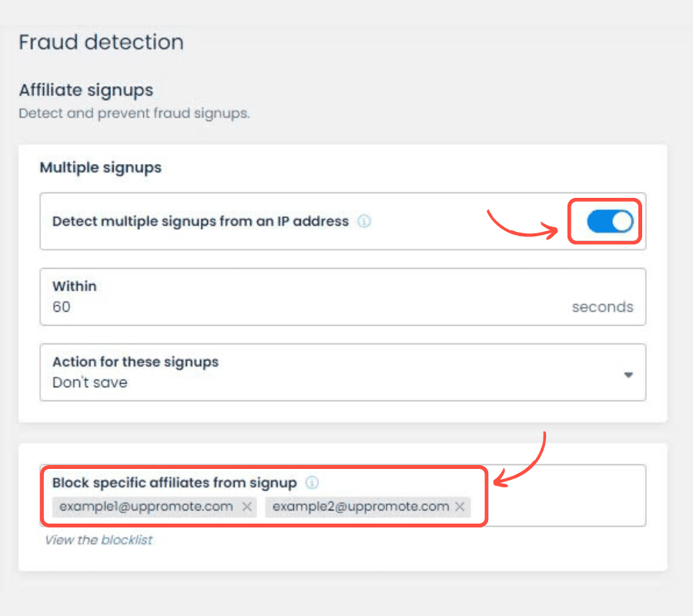Click the 60 value in the Within field
Screen dimensions: 693x616
click(x=61, y=306)
